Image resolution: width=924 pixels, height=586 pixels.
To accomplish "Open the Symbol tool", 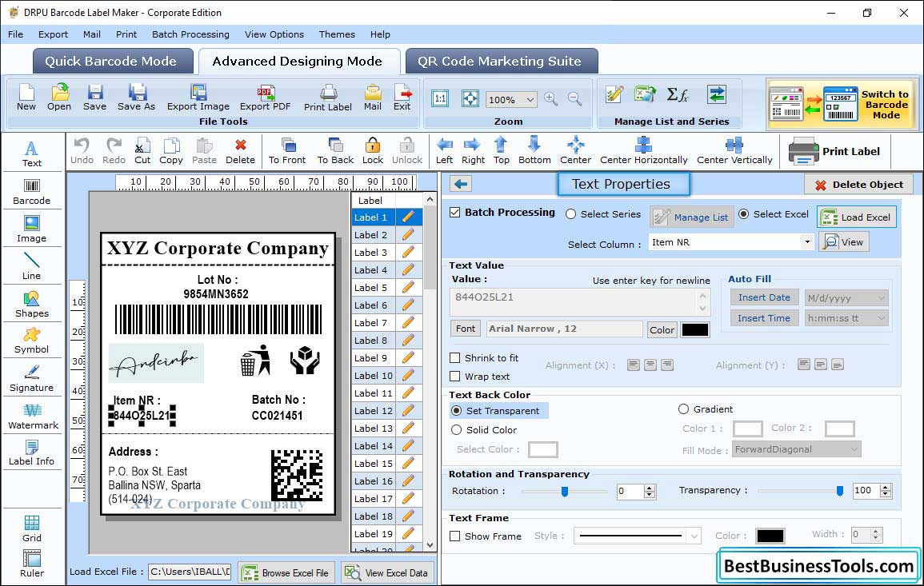I will [x=32, y=341].
